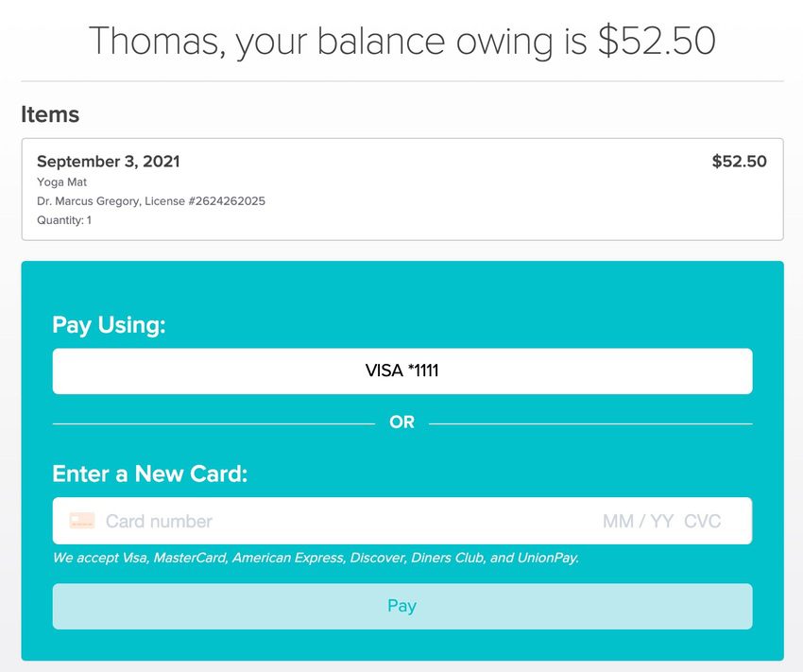Focus the Card number input field

pos(283,521)
